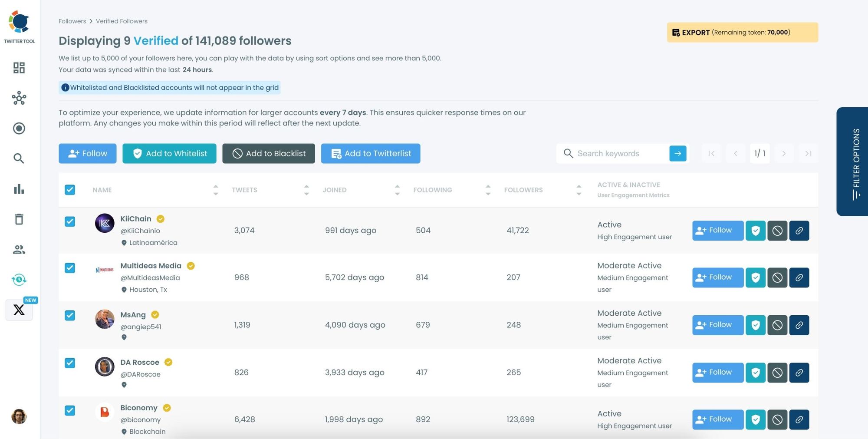
Task: Uncheck the select-all checkbox in the table header
Action: tap(70, 190)
